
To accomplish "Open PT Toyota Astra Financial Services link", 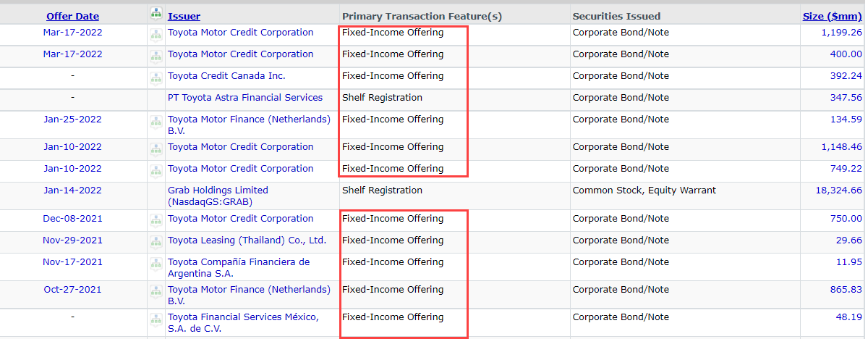I will tap(245, 97).
